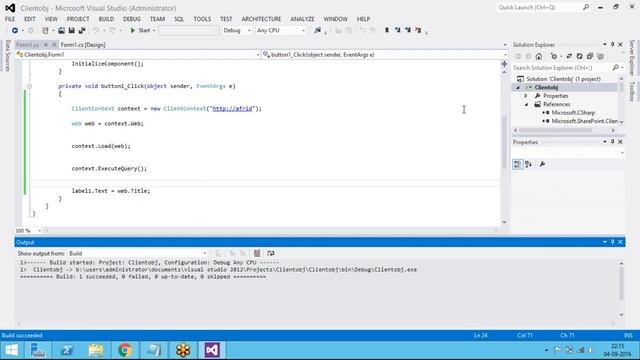Click the Find in Files toolbar icon

(318, 31)
